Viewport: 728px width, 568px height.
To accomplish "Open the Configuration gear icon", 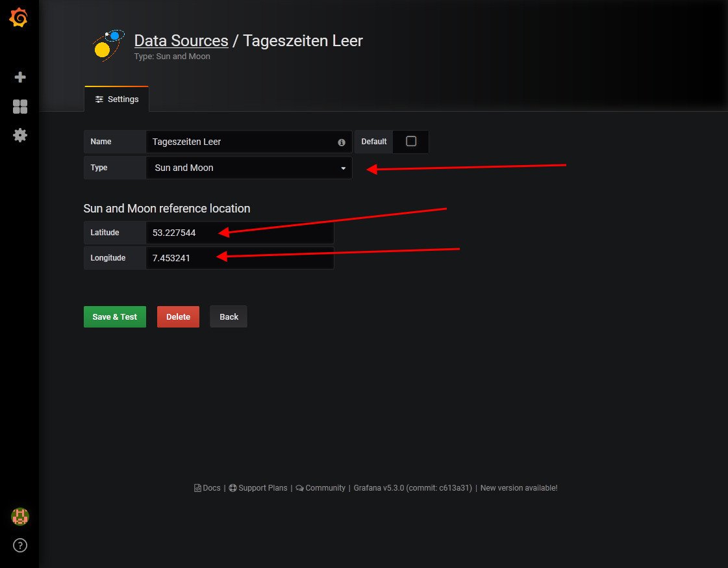I will [20, 135].
